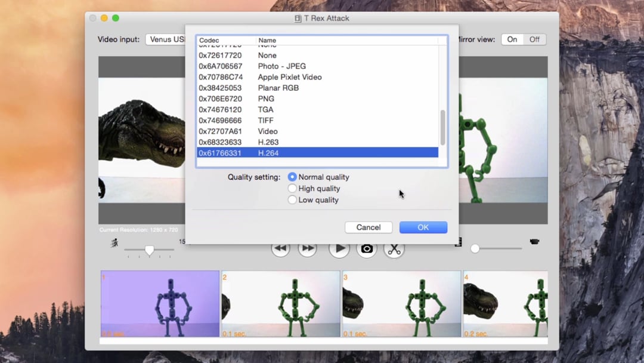Select the Photo - JPEG codec row
The width and height of the screenshot is (644, 363).
317,66
